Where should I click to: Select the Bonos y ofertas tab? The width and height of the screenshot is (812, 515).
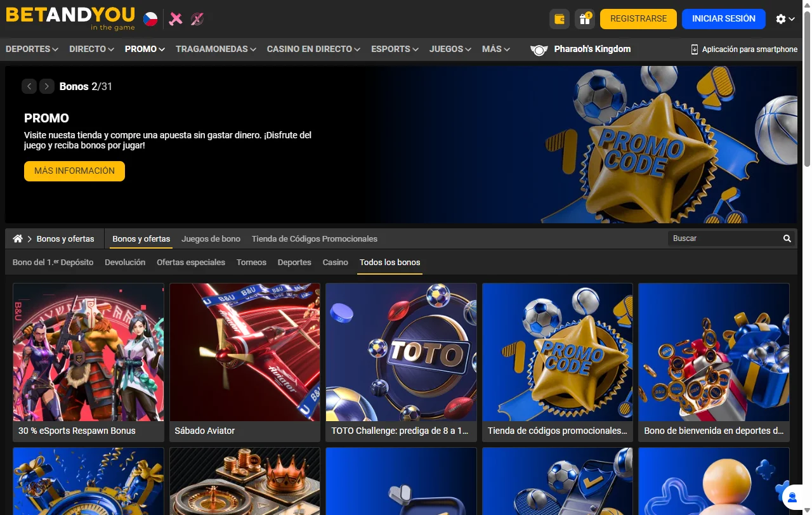(x=141, y=239)
